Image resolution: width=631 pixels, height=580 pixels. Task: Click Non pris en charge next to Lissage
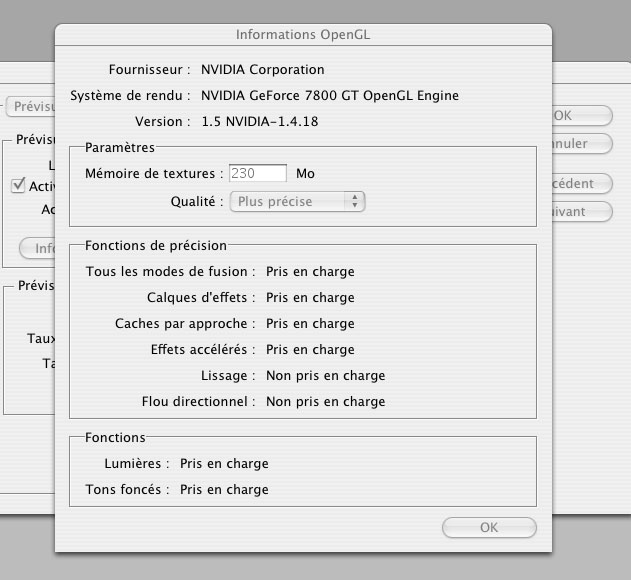click(326, 376)
